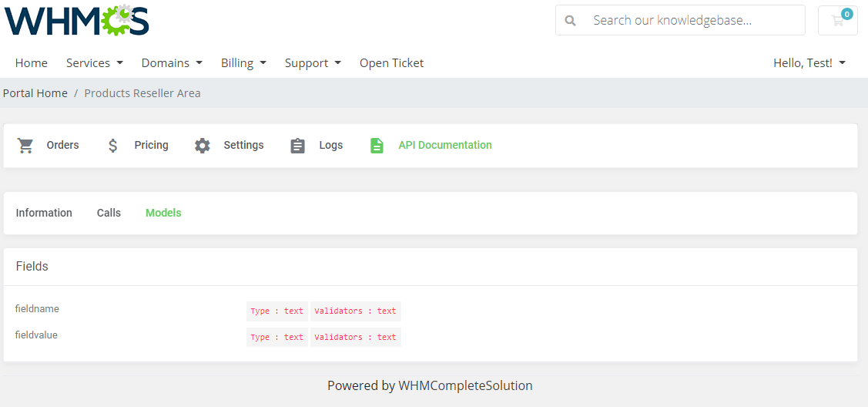Click the WHMCompleteSolution footer link
This screenshot has height=407, width=868.
pyautogui.click(x=465, y=385)
